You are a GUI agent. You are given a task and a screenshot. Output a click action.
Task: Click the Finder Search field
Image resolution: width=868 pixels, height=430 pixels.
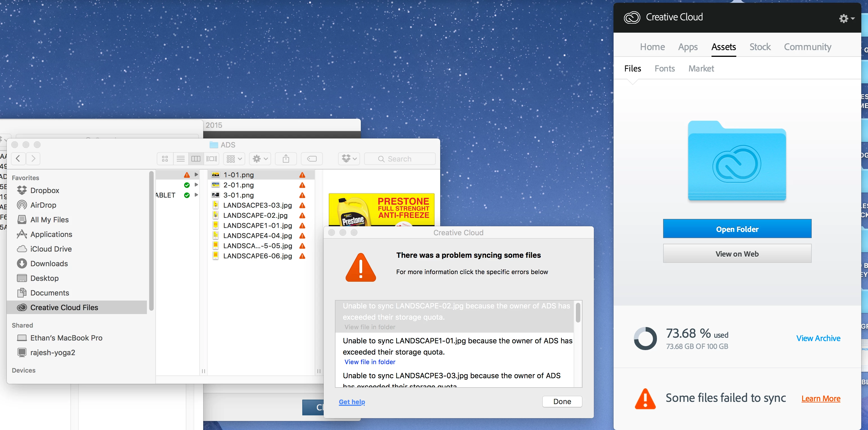400,159
